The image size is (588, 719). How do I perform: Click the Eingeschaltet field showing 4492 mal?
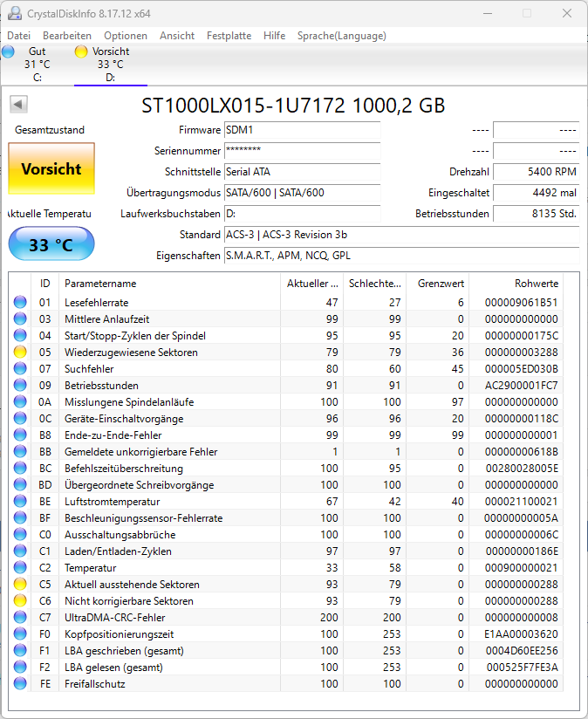click(537, 193)
